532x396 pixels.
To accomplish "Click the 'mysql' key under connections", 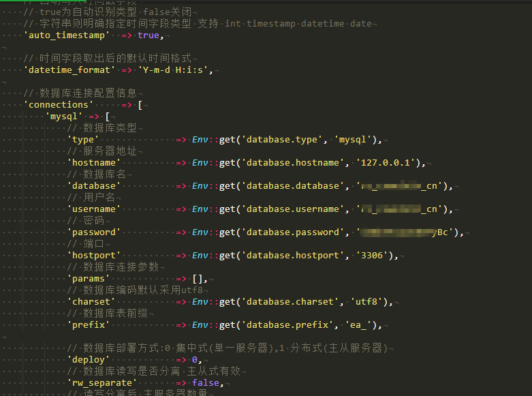I will 65,116.
